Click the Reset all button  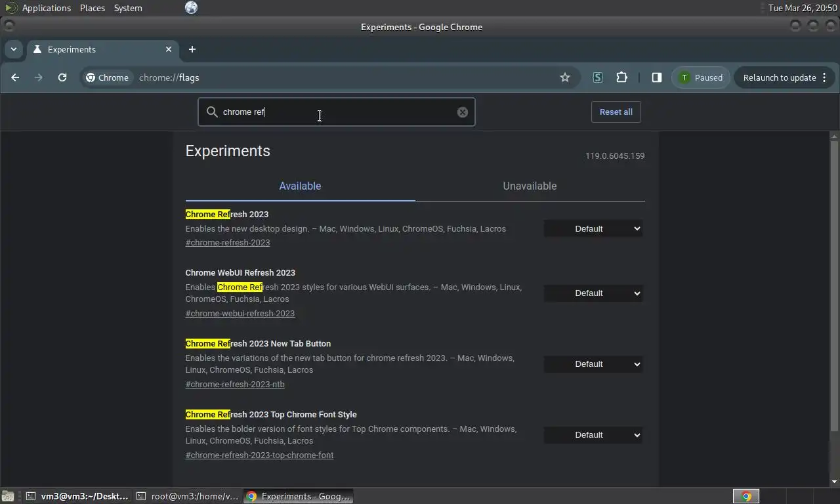(x=616, y=112)
